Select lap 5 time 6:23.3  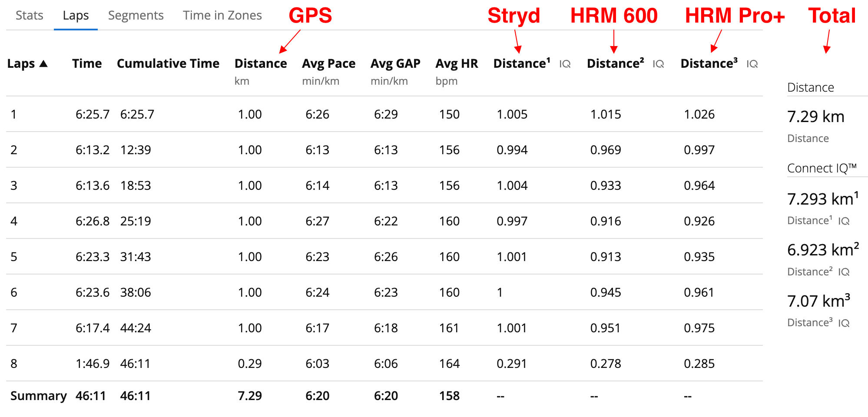[x=93, y=257]
